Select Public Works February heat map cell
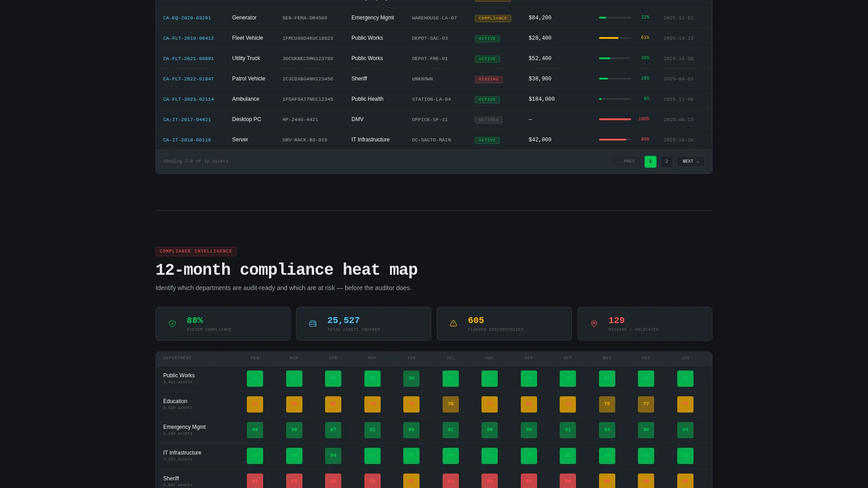The width and height of the screenshot is (868, 488). (x=255, y=379)
